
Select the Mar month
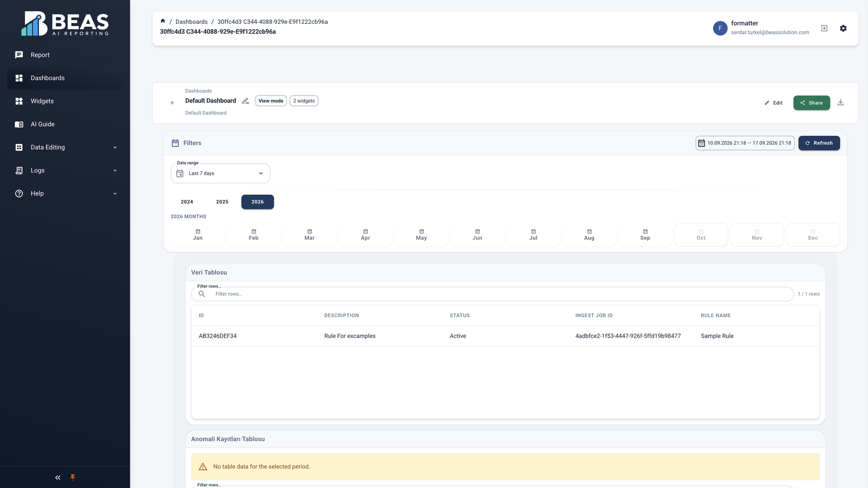coord(310,235)
